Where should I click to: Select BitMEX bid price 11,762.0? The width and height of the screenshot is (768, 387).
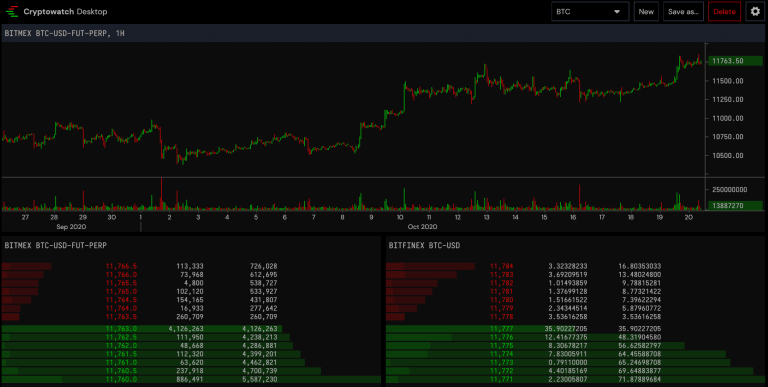[x=121, y=346]
